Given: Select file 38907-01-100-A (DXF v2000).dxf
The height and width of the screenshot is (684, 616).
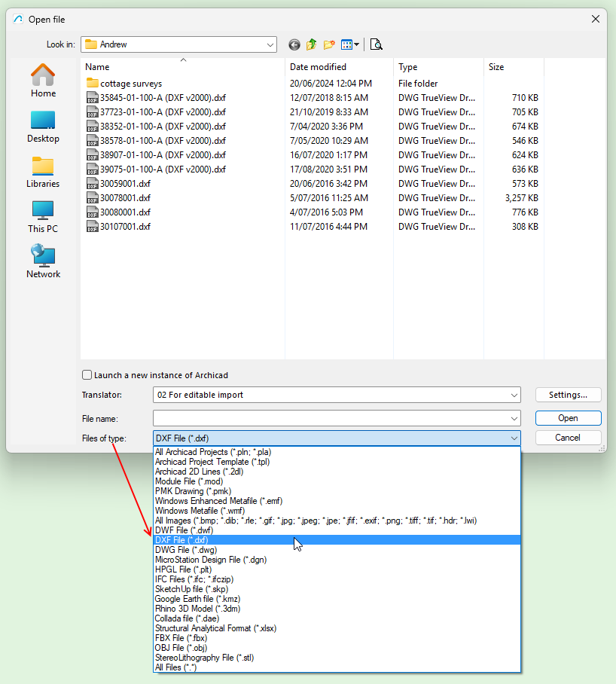Looking at the screenshot, I should click(x=156, y=155).
